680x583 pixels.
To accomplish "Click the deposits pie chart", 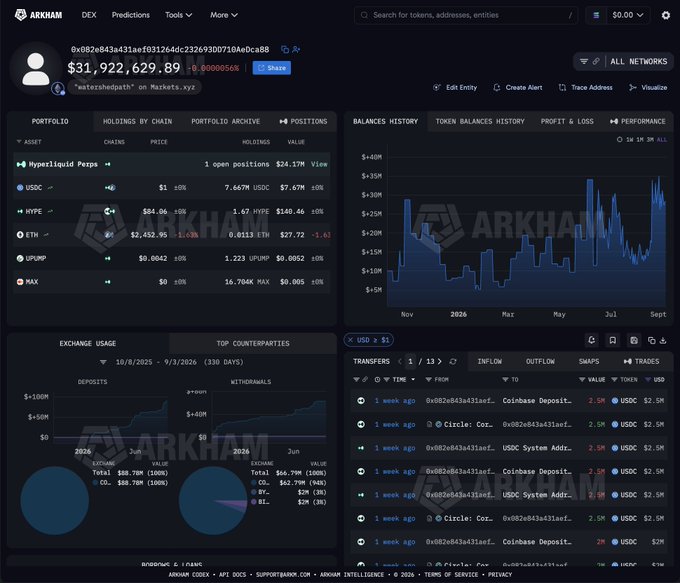I will (x=55, y=501).
